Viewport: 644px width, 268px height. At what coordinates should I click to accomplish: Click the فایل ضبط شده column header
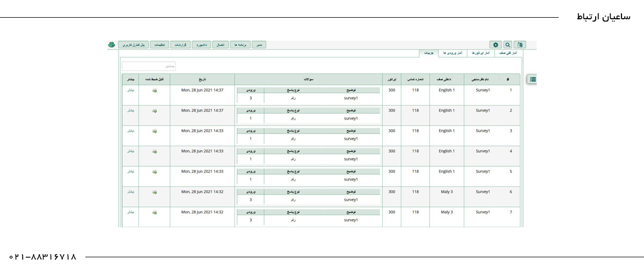pyautogui.click(x=154, y=79)
